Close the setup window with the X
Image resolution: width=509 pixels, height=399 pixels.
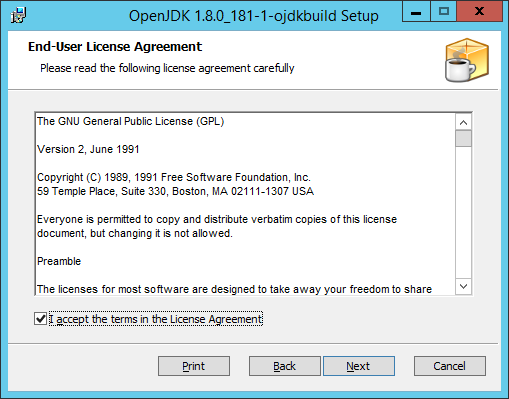coord(479,12)
